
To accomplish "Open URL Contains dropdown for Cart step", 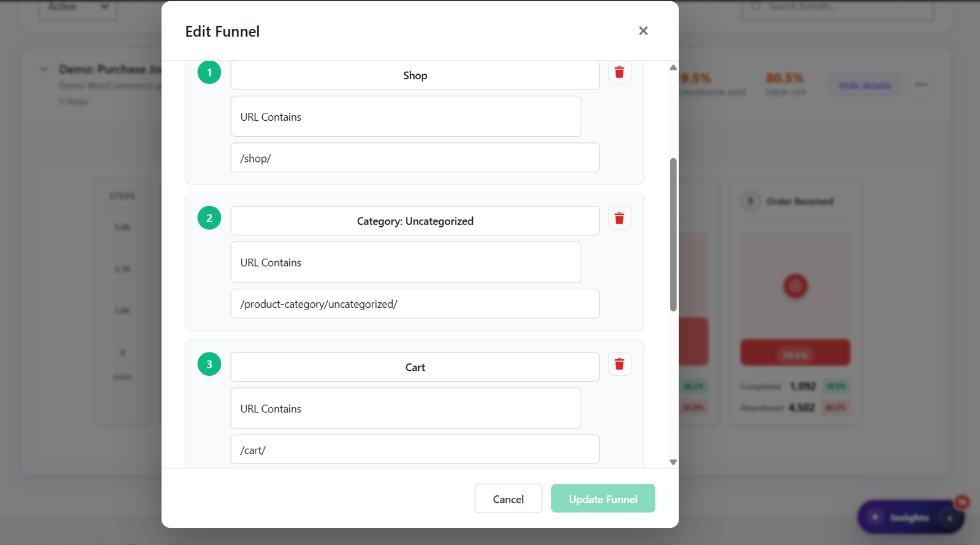I will click(x=405, y=408).
